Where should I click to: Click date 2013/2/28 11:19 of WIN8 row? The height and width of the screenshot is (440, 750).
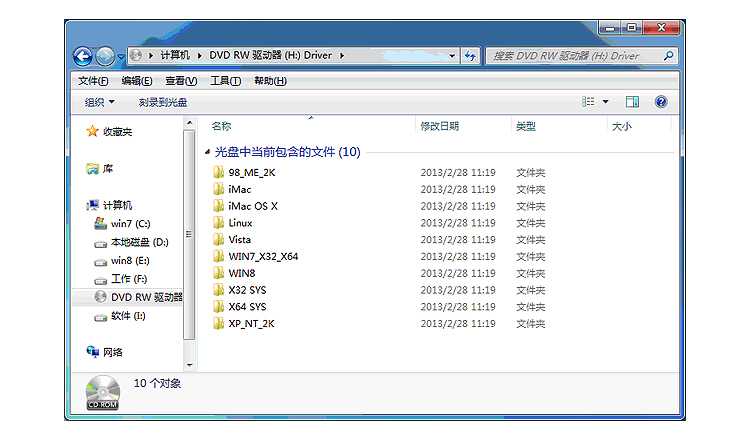pyautogui.click(x=458, y=273)
